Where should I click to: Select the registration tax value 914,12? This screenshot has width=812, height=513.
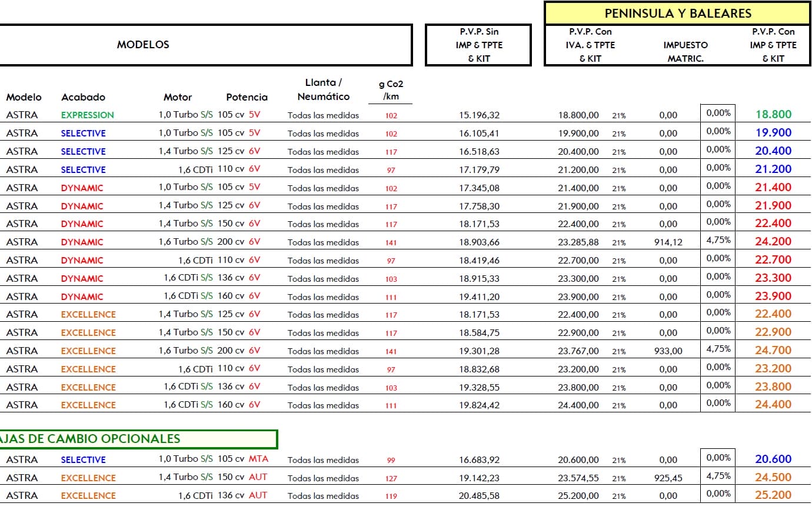pos(668,242)
